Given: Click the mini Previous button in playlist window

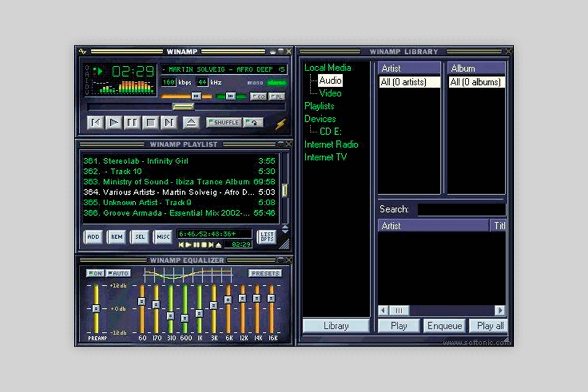Looking at the screenshot, I should [181, 245].
